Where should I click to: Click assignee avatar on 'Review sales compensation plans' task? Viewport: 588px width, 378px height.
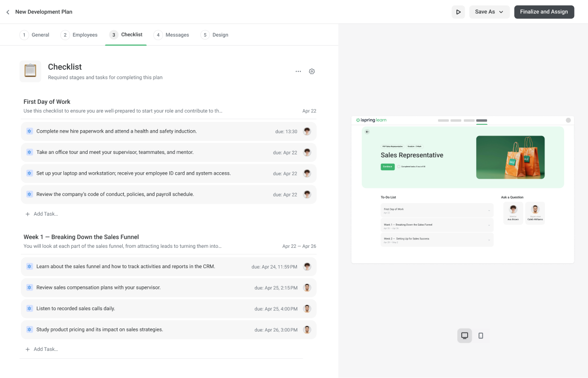tap(307, 287)
